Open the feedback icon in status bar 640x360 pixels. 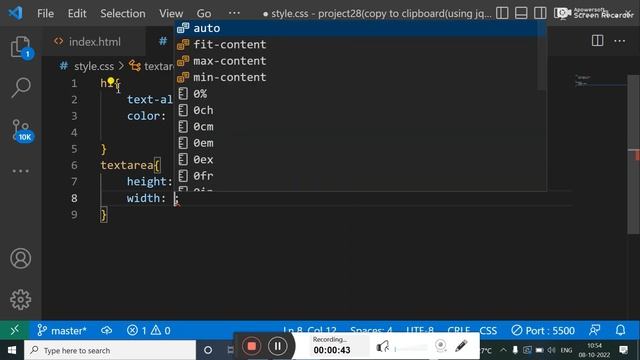595,330
